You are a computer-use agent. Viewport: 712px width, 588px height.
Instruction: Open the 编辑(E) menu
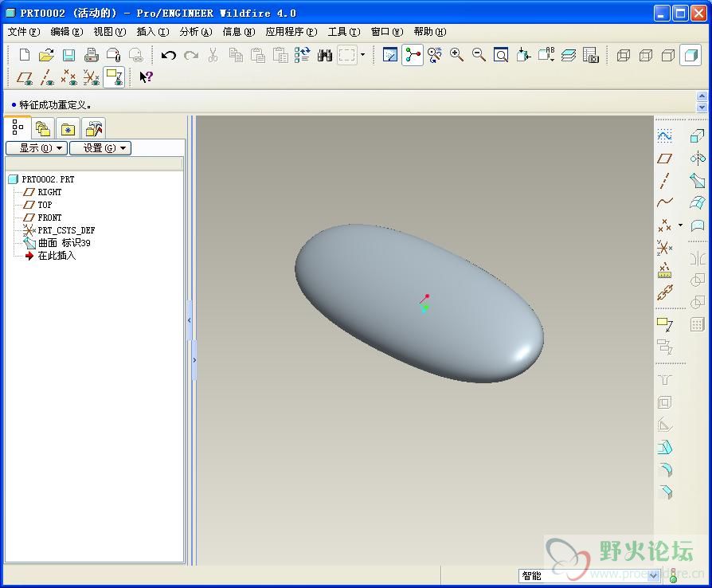[67, 32]
